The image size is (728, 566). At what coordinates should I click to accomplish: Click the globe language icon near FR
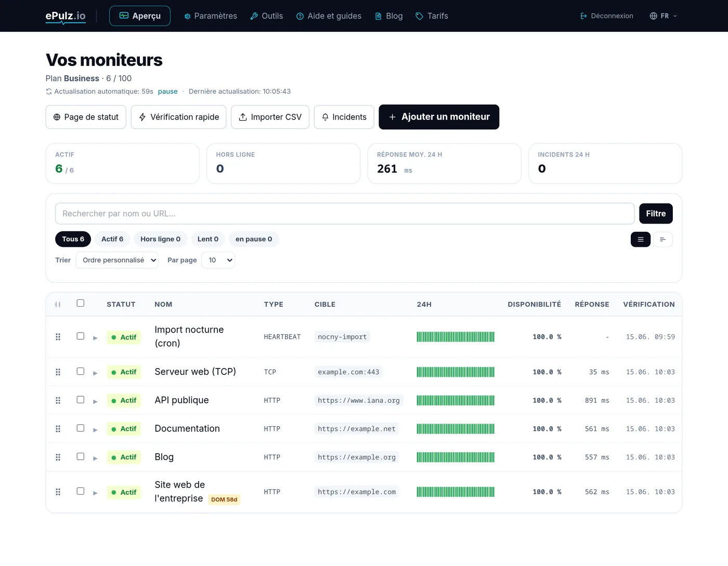653,16
